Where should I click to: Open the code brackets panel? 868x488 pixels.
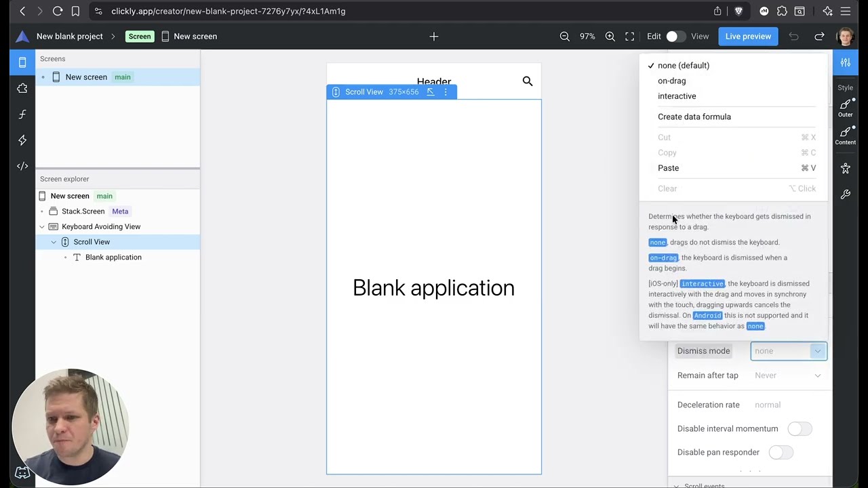[x=22, y=166]
